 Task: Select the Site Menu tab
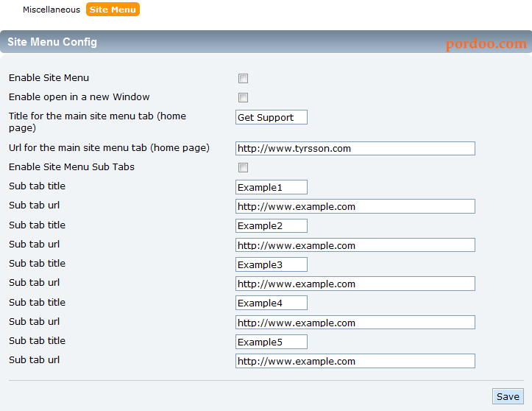[113, 10]
